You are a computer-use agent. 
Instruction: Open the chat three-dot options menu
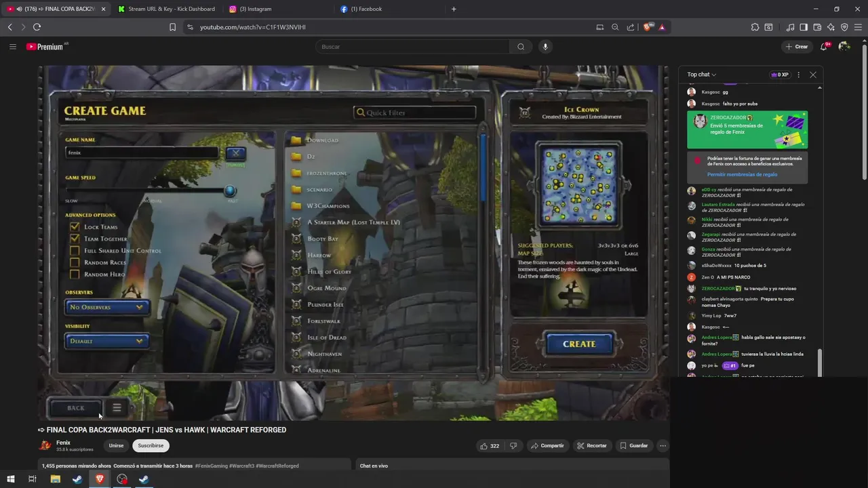[x=798, y=75]
